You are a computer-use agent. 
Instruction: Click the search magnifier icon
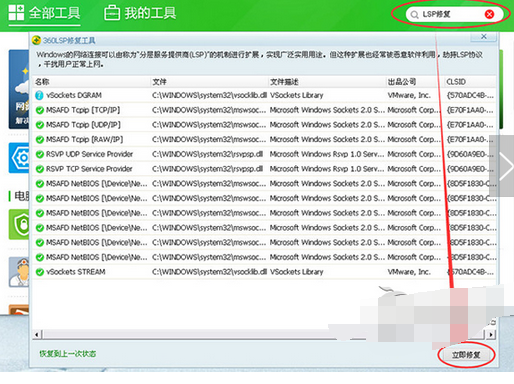[414, 15]
